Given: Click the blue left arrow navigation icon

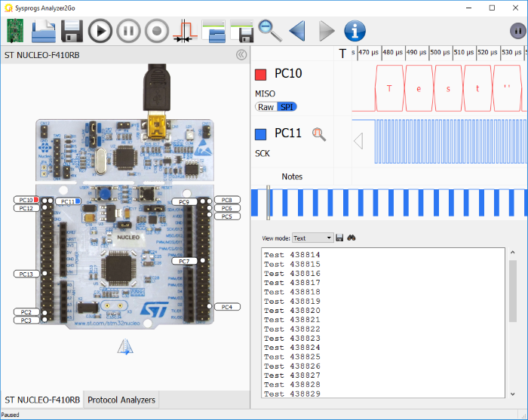Looking at the screenshot, I should click(297, 31).
